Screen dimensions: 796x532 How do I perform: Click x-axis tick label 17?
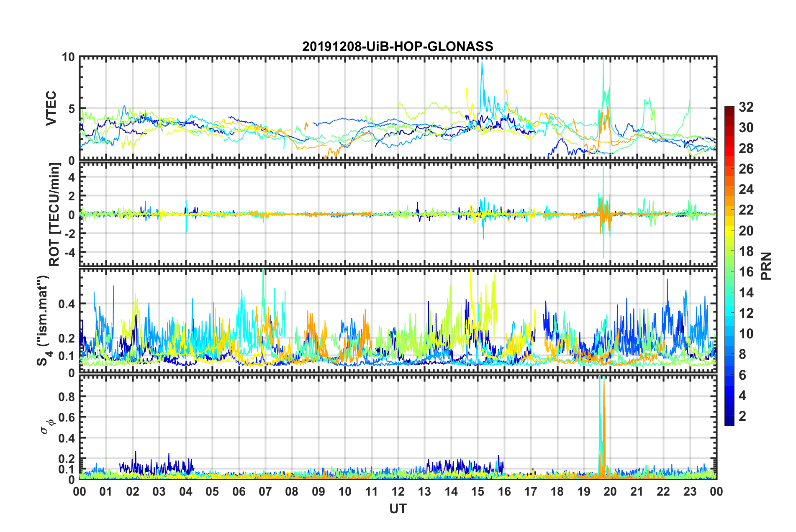pyautogui.click(x=531, y=491)
